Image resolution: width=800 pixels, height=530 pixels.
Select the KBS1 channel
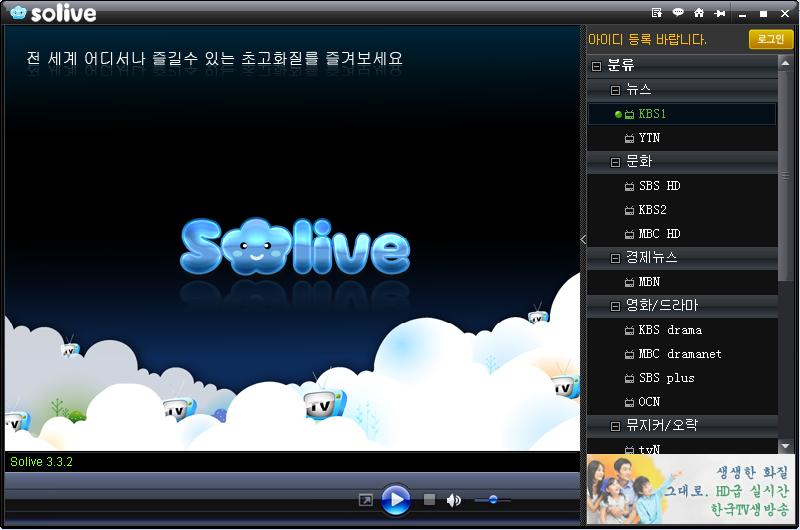pos(682,114)
